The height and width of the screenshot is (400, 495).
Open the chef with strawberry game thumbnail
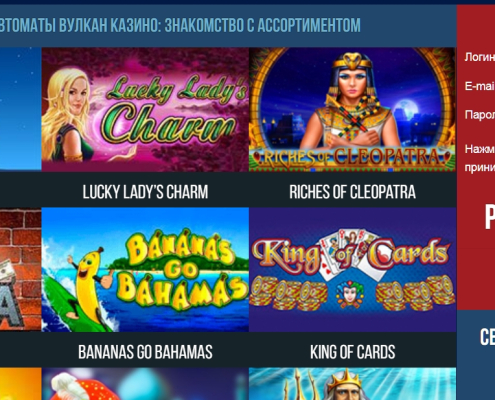coord(145,384)
